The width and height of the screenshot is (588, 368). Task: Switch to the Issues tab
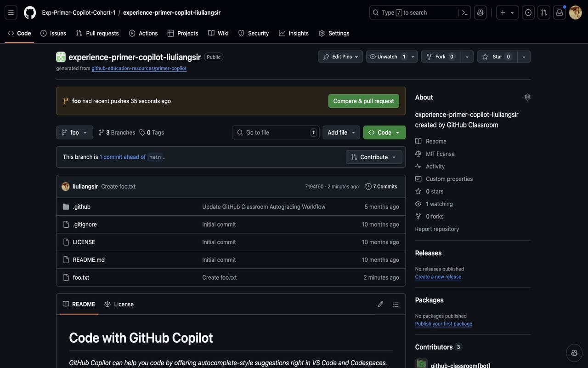point(53,33)
